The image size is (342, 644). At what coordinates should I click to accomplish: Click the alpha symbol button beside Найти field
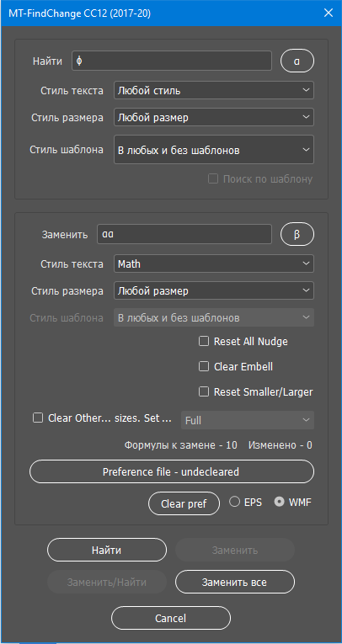pos(297,61)
